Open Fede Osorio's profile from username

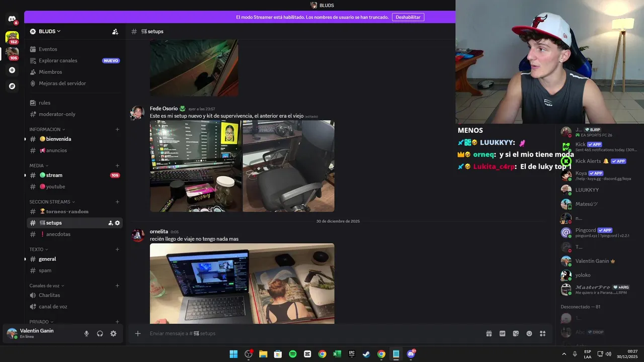pyautogui.click(x=164, y=109)
